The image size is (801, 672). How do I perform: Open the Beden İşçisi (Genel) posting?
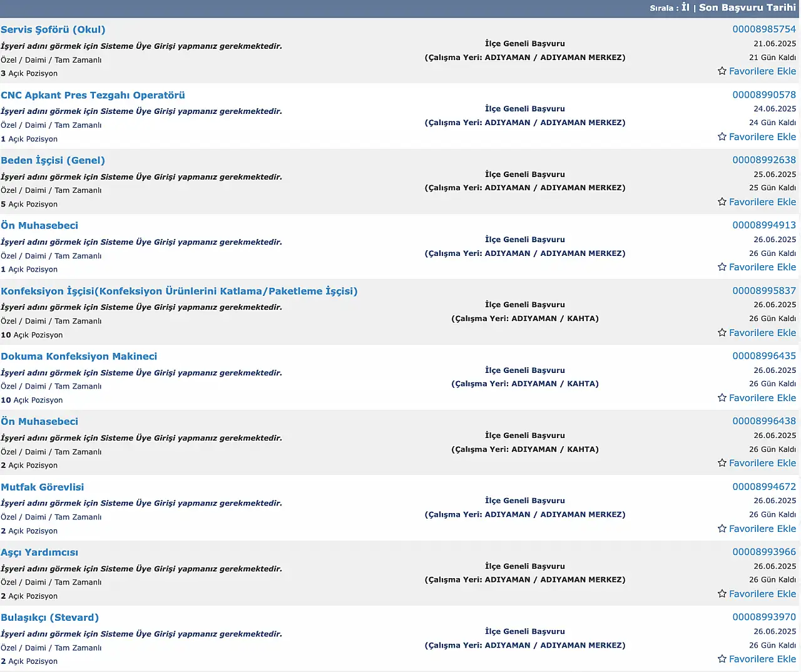coord(53,160)
